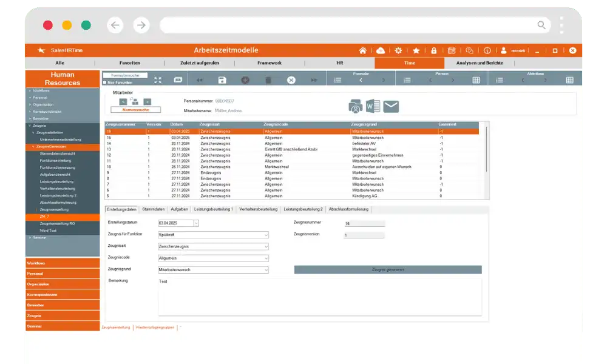The width and height of the screenshot is (607, 364).
Task: Go to the home icon in the header
Action: click(362, 51)
